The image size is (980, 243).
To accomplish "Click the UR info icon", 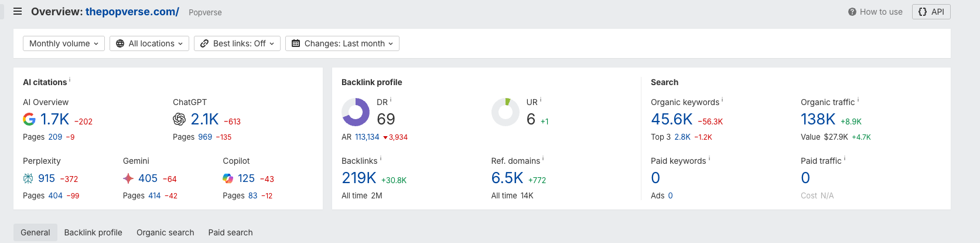I will 541,100.
